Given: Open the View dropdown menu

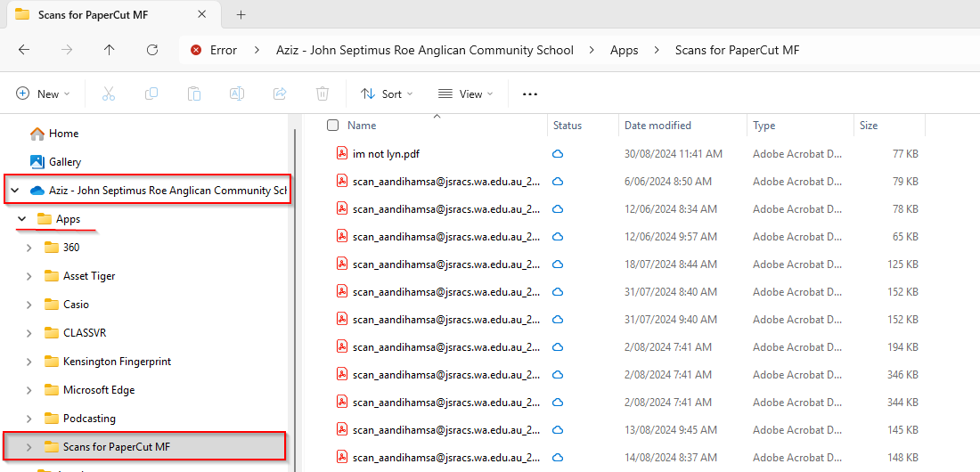Looking at the screenshot, I should tap(465, 94).
